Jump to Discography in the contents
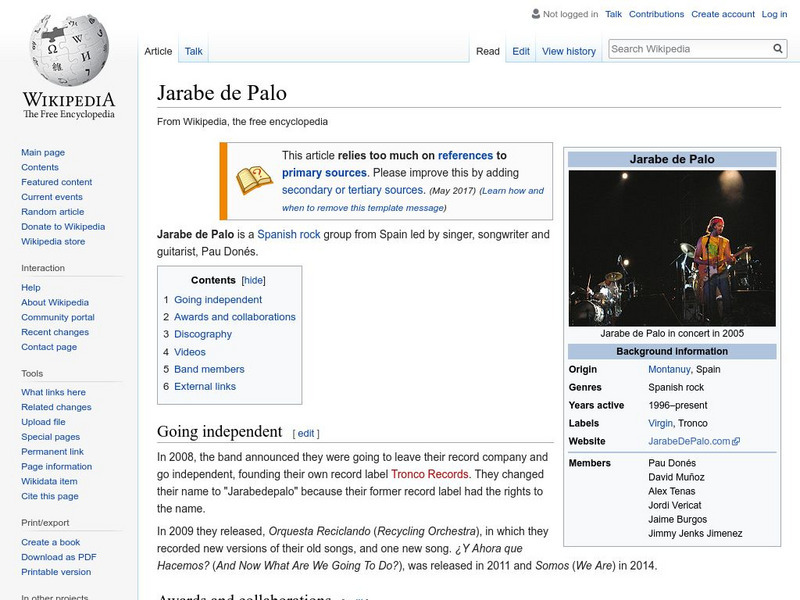The height and width of the screenshot is (600, 800). click(202, 334)
